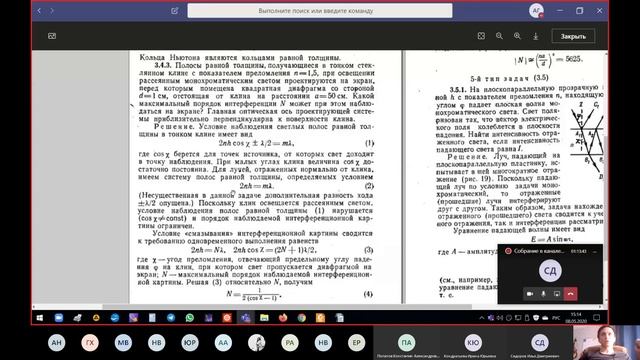Select participant МВ avatar
Screen dimensions: 640x360
pos(123,342)
